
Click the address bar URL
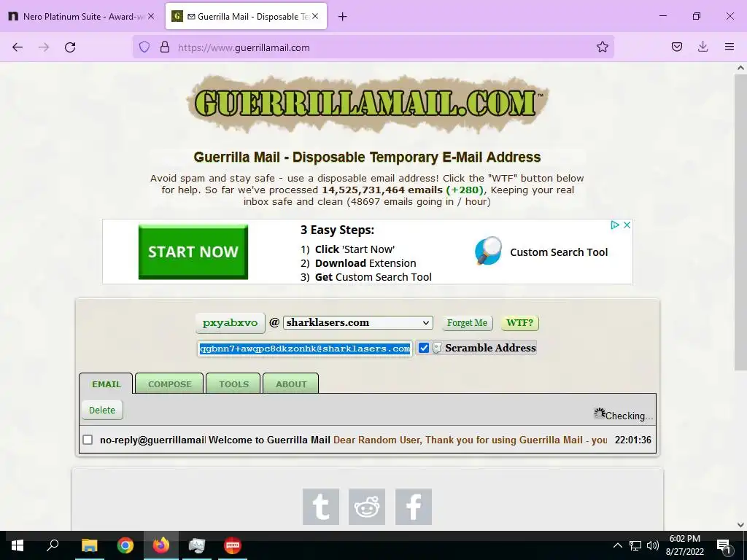(x=244, y=47)
